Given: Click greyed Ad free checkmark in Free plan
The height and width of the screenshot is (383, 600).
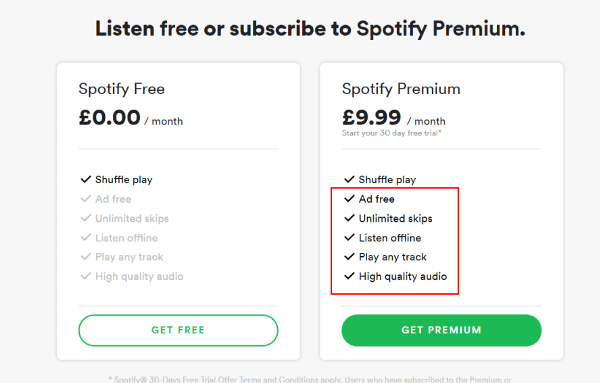Looking at the screenshot, I should click(x=86, y=199).
